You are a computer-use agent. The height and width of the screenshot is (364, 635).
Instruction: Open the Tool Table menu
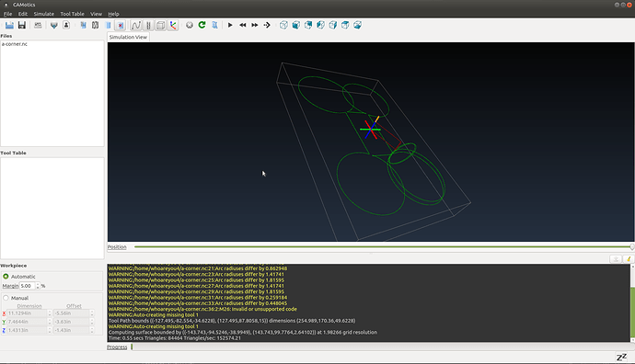point(72,14)
